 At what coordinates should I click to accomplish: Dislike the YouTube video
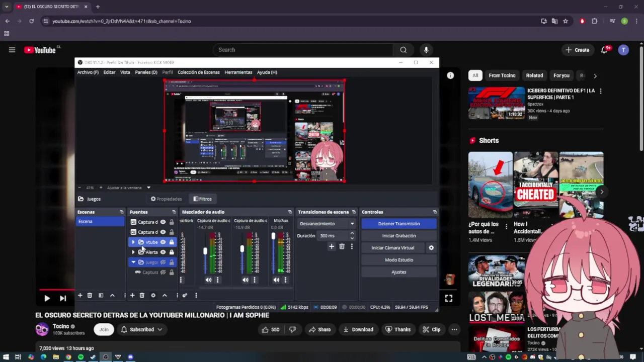click(292, 329)
